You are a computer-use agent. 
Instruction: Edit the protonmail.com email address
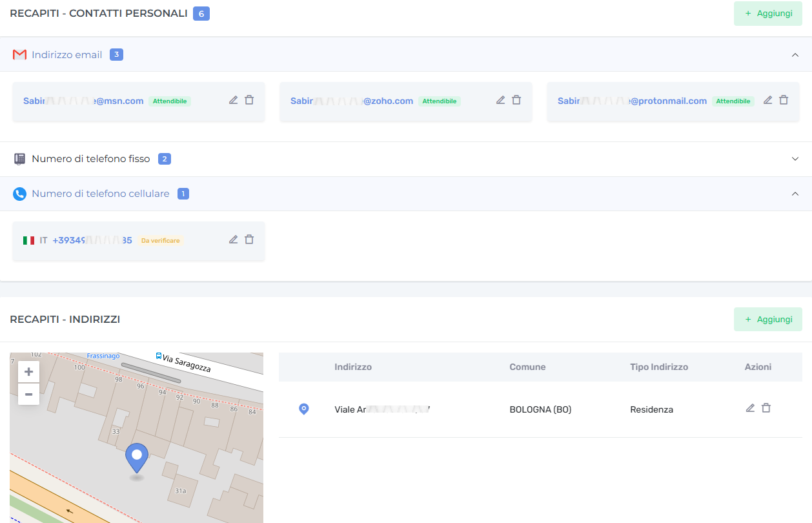(x=767, y=100)
